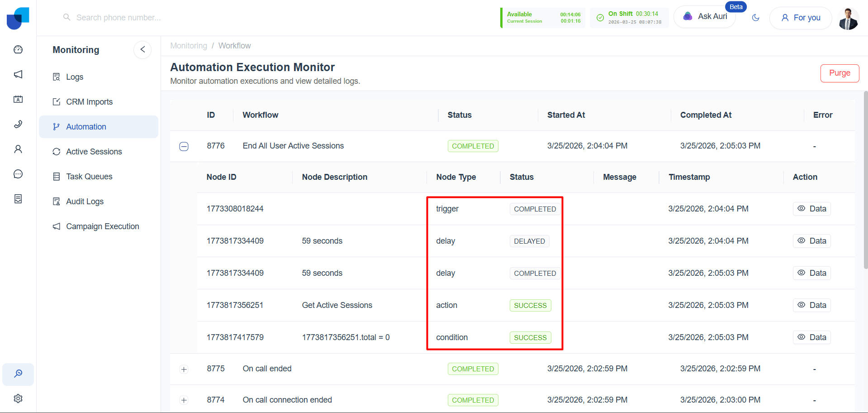The height and width of the screenshot is (413, 868).
Task: Select Active Sessions in the Monitoring menu
Action: click(94, 151)
